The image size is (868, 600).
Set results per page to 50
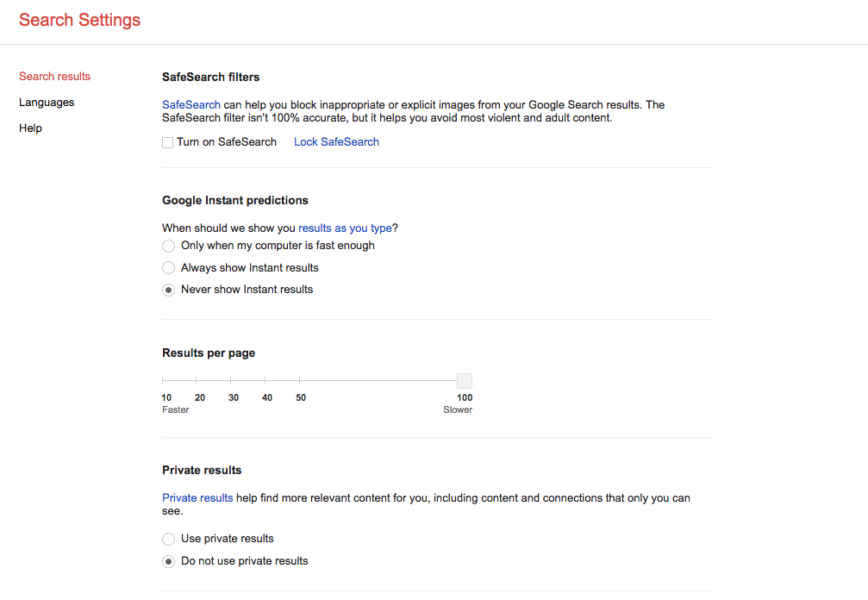click(300, 379)
